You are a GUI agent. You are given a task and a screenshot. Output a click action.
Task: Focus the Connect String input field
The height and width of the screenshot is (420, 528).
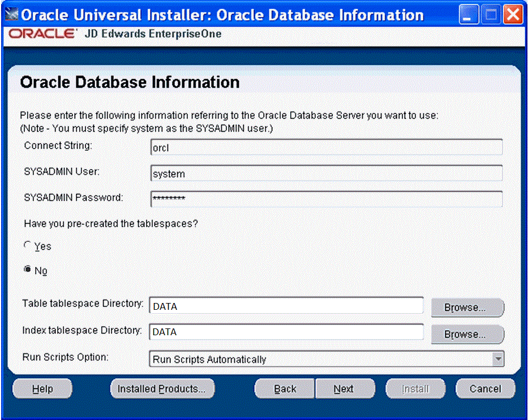(x=326, y=147)
